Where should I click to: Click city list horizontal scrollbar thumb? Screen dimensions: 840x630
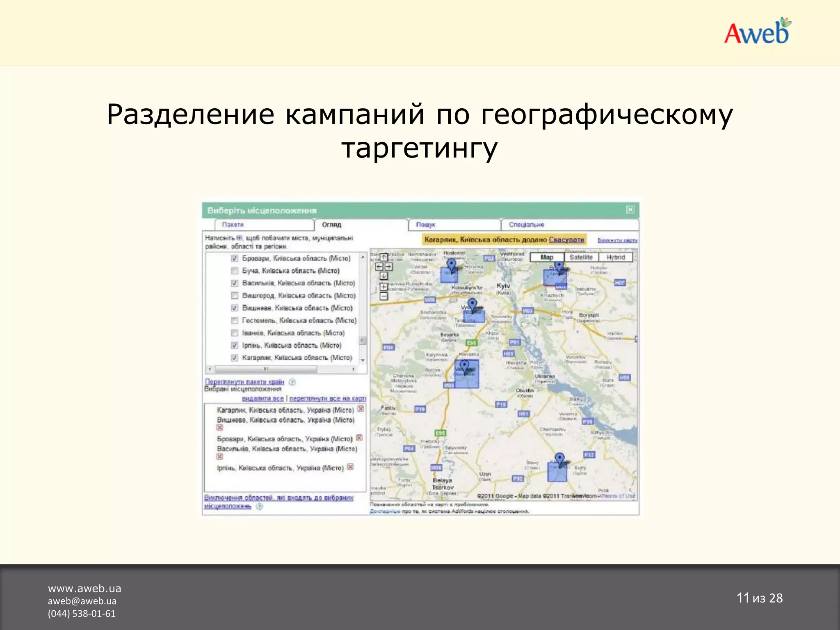point(266,369)
